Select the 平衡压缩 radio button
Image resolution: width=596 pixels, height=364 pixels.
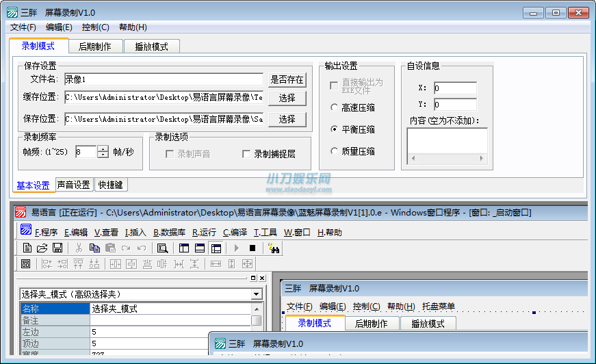coord(334,129)
